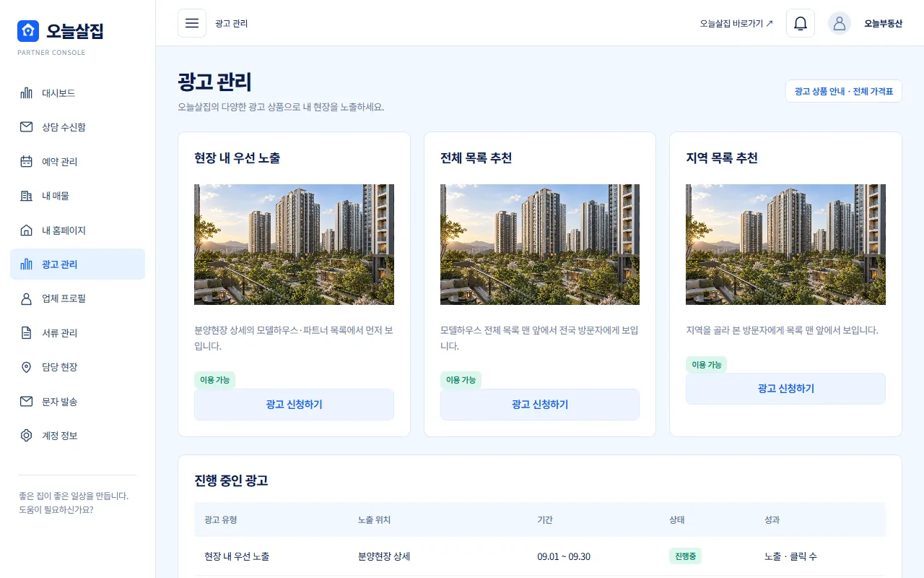924x578 pixels.
Task: Click the 오늘살집 house logo icon
Action: 28,31
